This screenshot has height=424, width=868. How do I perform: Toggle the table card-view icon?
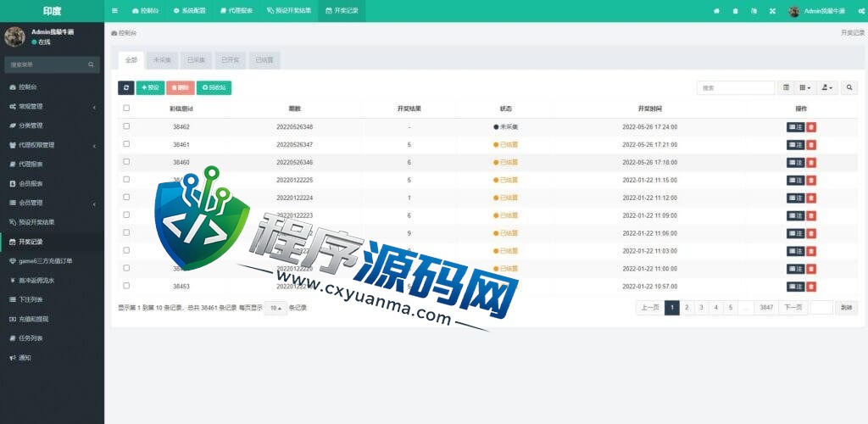[x=786, y=87]
